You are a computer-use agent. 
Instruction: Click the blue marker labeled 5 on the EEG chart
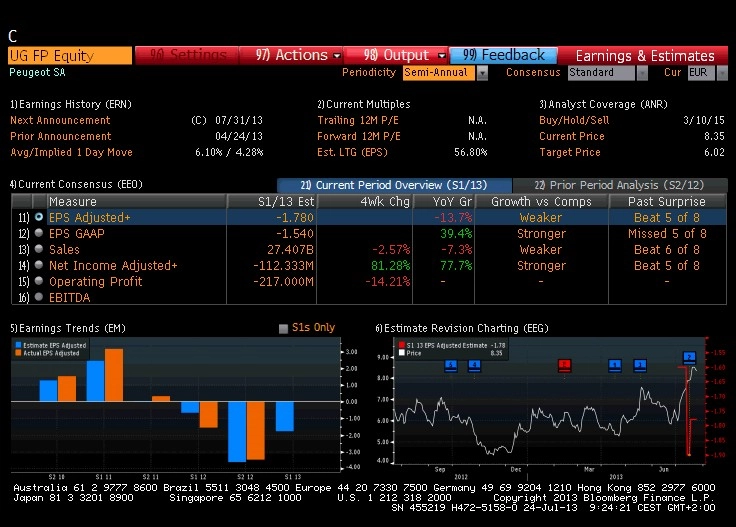pyautogui.click(x=451, y=365)
